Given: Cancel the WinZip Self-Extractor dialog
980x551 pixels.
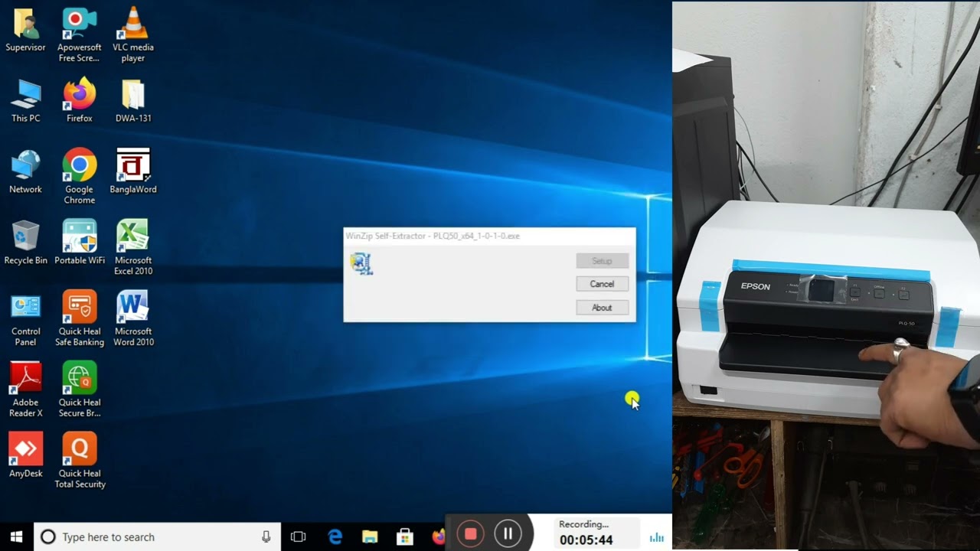Looking at the screenshot, I should coord(602,284).
